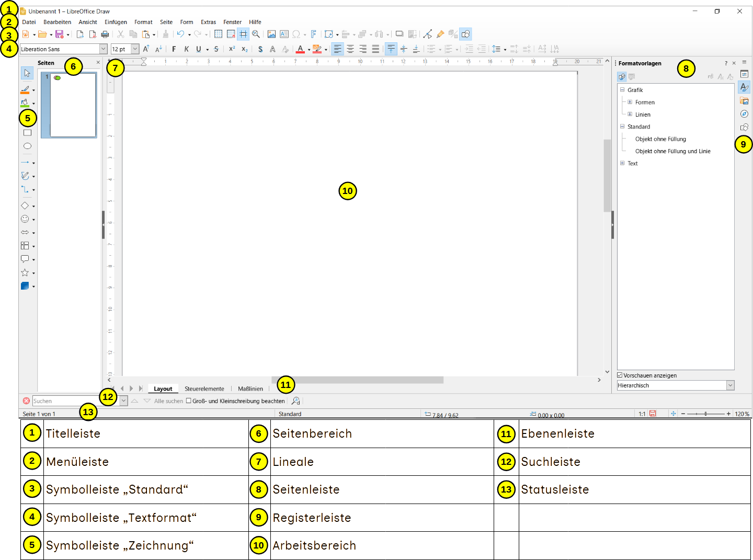Image resolution: width=753 pixels, height=560 pixels.
Task: Switch to the Maßlinien layer tab
Action: coord(250,388)
